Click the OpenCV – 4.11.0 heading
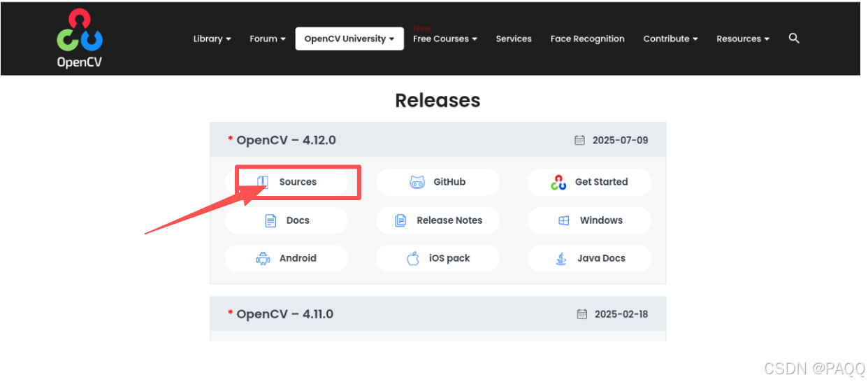The height and width of the screenshot is (382, 868). tap(285, 314)
